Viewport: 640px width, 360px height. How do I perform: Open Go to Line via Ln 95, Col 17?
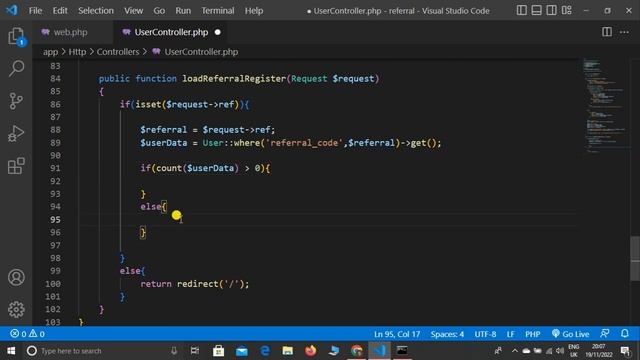(x=397, y=334)
